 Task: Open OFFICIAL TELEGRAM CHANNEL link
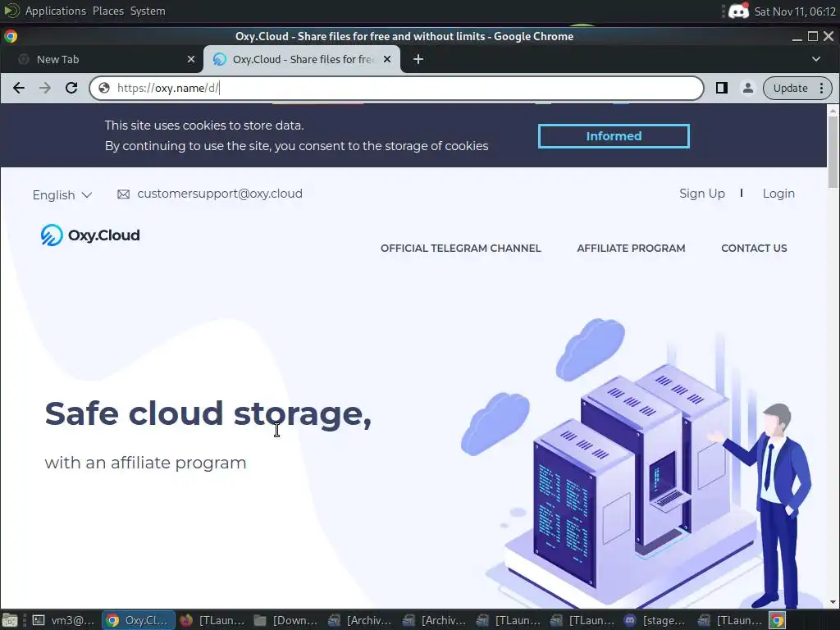pyautogui.click(x=461, y=248)
